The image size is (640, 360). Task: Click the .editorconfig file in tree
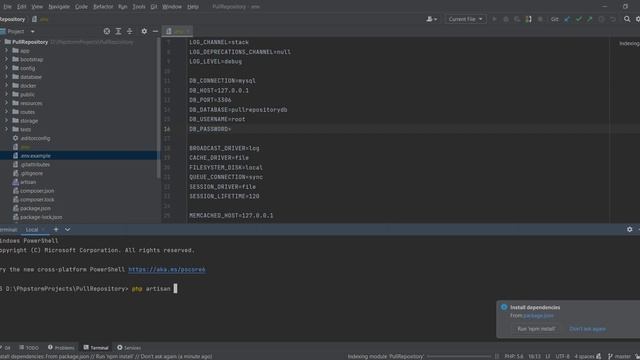(x=35, y=138)
